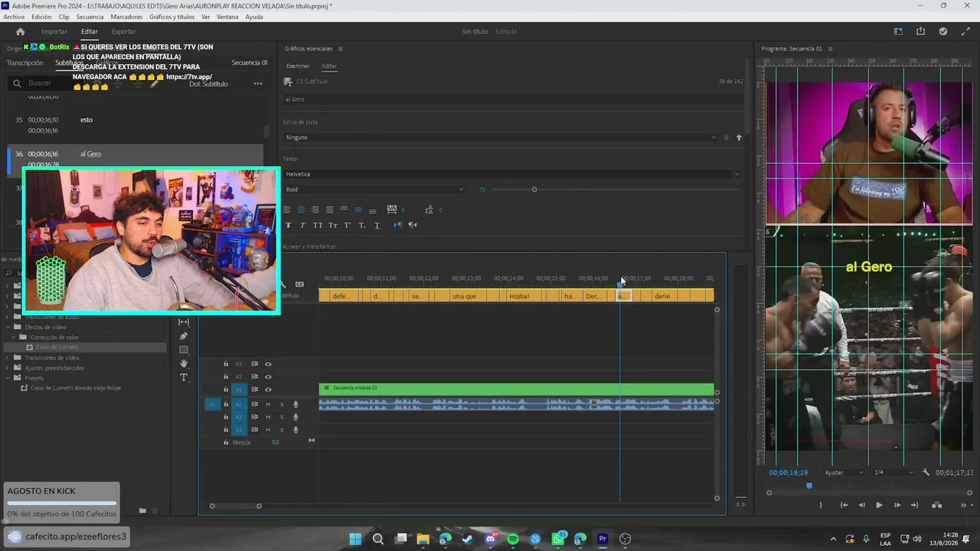Expand the Presets folder
The width and height of the screenshot is (980, 551).
8,378
